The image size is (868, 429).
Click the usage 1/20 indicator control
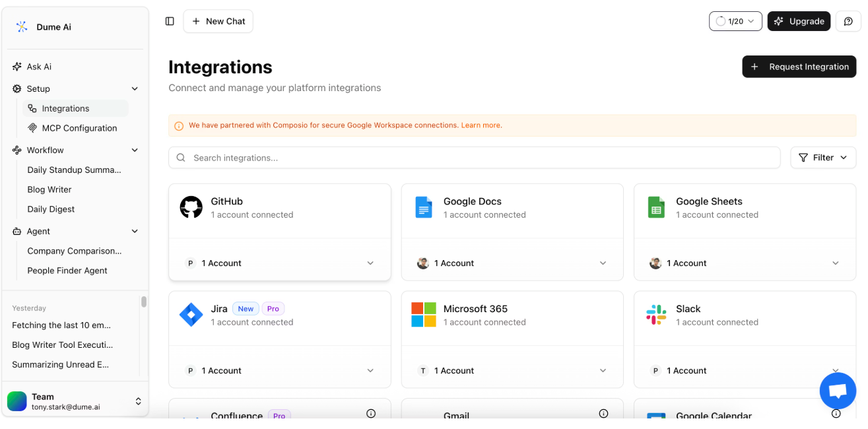tap(735, 21)
